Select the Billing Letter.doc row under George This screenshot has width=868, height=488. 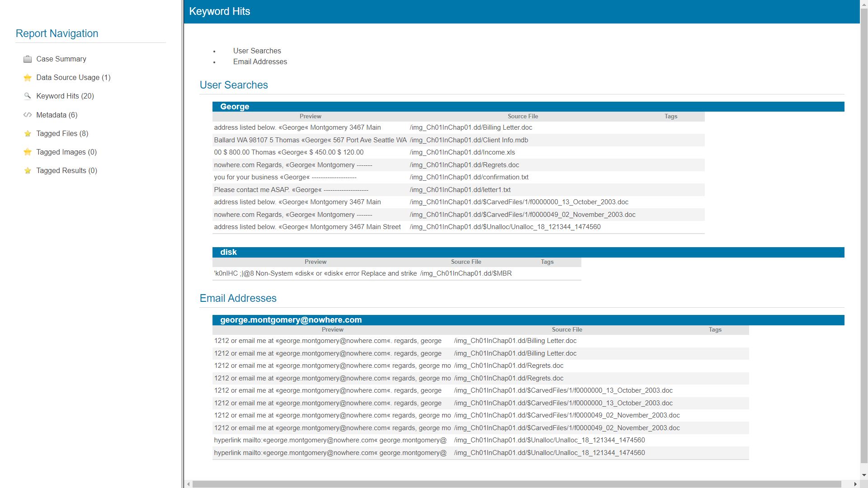[471, 128]
